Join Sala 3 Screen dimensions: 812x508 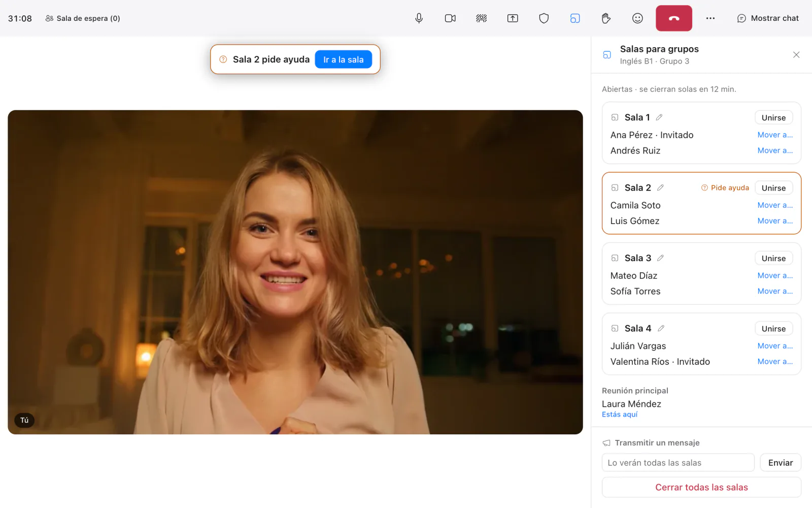(x=773, y=258)
